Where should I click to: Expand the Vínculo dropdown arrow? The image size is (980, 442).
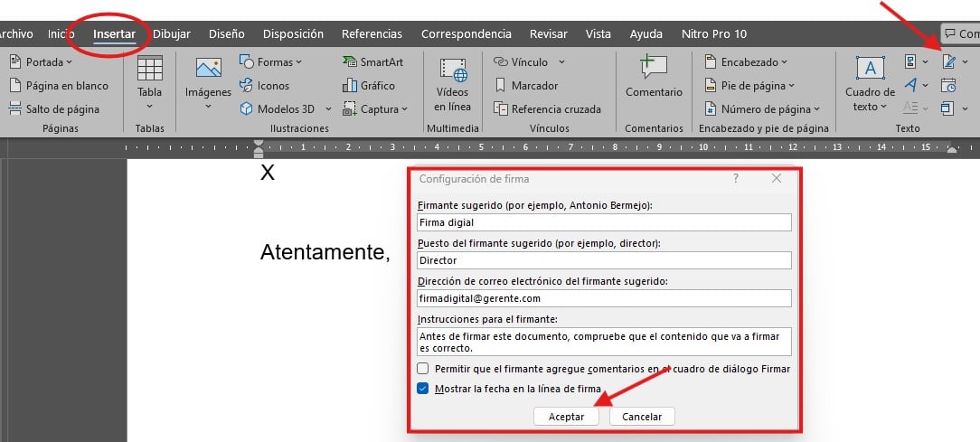(561, 61)
